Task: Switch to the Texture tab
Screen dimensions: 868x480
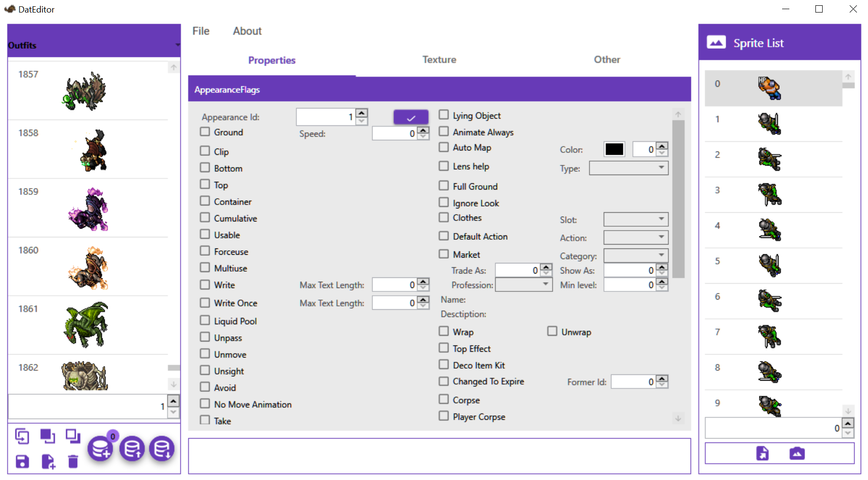Action: coord(439,59)
